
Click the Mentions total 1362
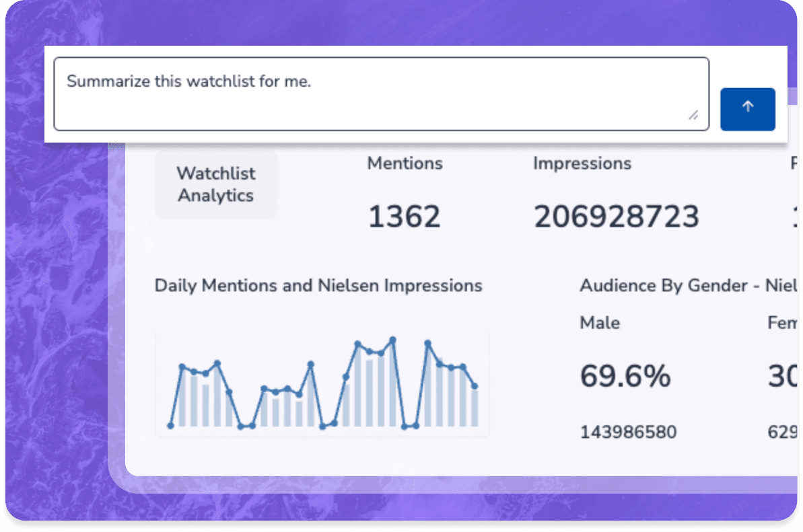pyautogui.click(x=404, y=216)
